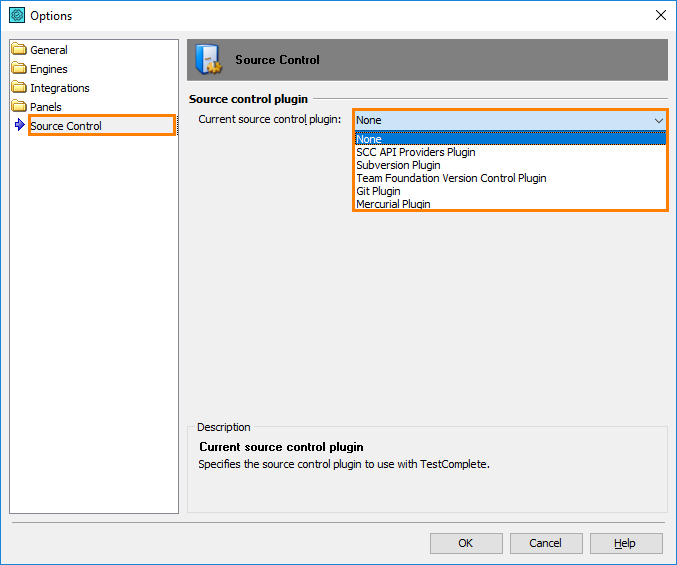
Task: Pick Subversion Plugin from the list
Action: (398, 165)
